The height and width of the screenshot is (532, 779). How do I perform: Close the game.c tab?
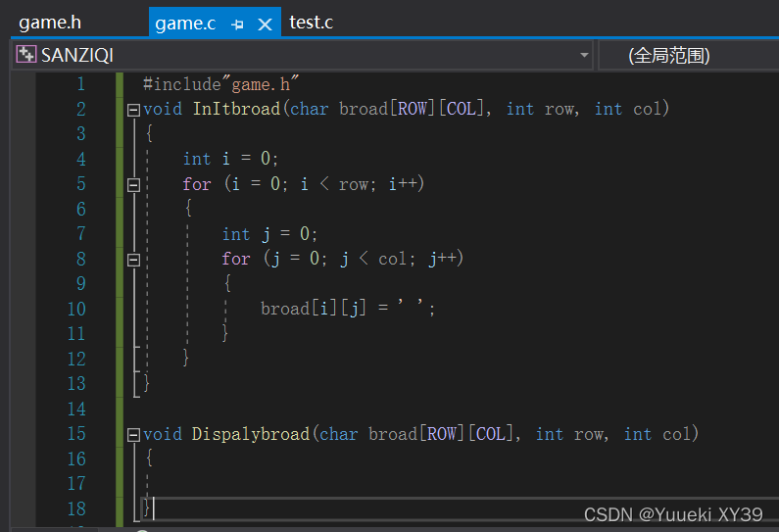pos(265,24)
